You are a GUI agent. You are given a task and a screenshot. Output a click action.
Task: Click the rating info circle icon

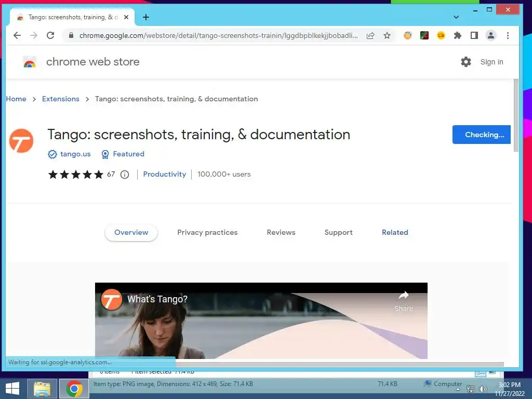click(x=125, y=175)
